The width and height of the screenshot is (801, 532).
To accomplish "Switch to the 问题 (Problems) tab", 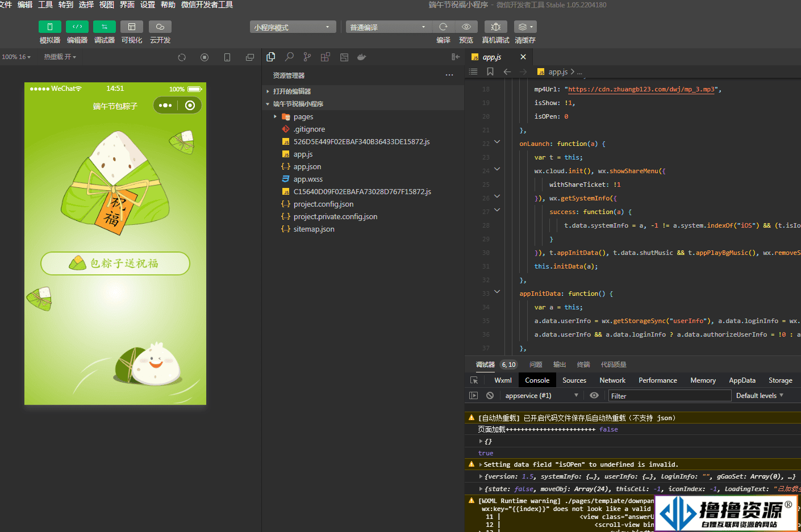I will (x=536, y=365).
